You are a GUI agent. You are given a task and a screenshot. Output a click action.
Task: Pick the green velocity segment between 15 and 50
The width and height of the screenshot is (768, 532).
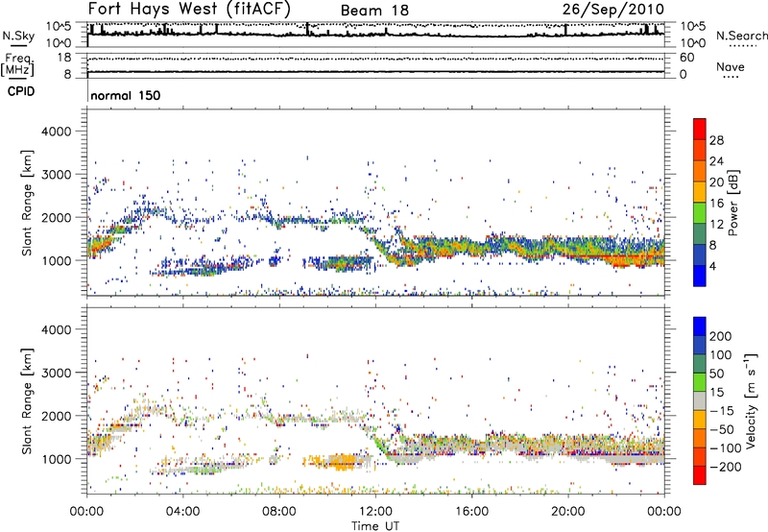pos(700,382)
